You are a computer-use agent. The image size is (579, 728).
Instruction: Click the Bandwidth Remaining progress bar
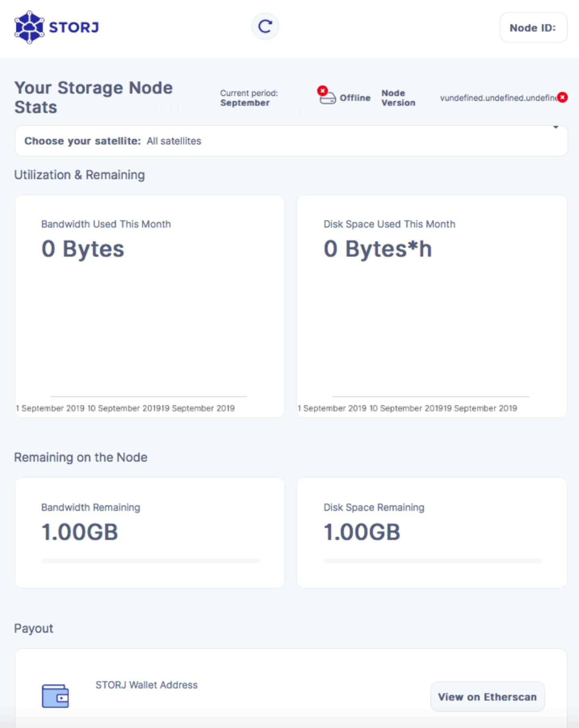[150, 561]
